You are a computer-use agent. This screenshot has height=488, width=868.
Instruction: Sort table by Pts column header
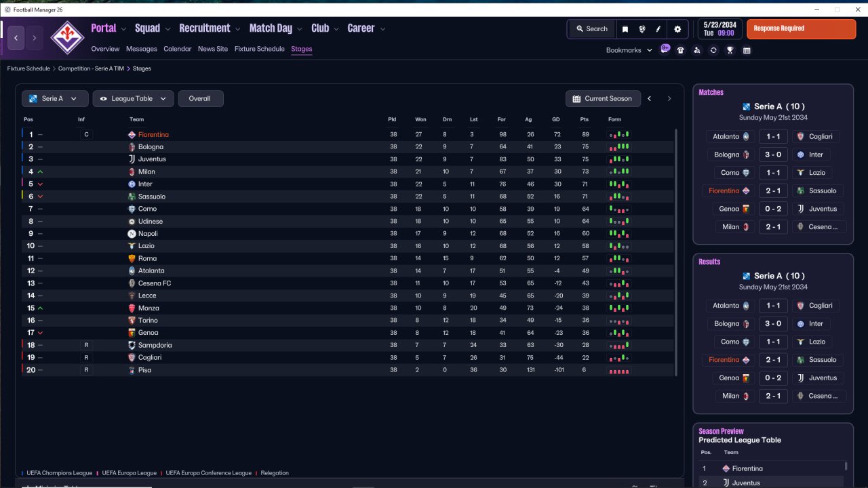585,120
